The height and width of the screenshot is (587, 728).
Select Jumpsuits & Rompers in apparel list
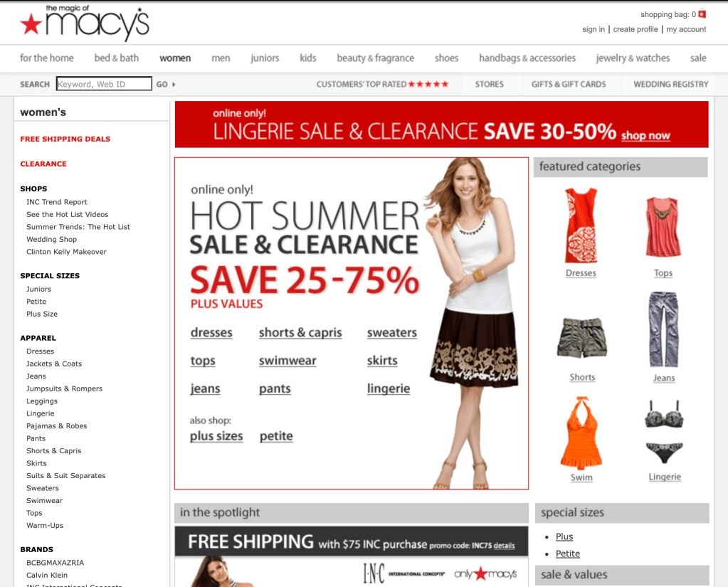pos(64,388)
